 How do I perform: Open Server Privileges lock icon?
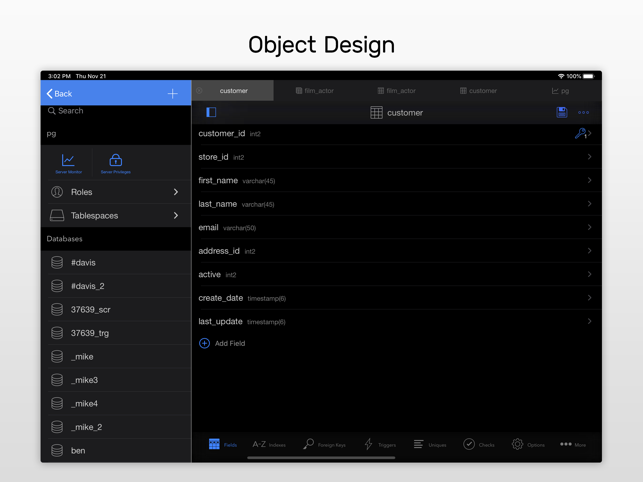(115, 161)
